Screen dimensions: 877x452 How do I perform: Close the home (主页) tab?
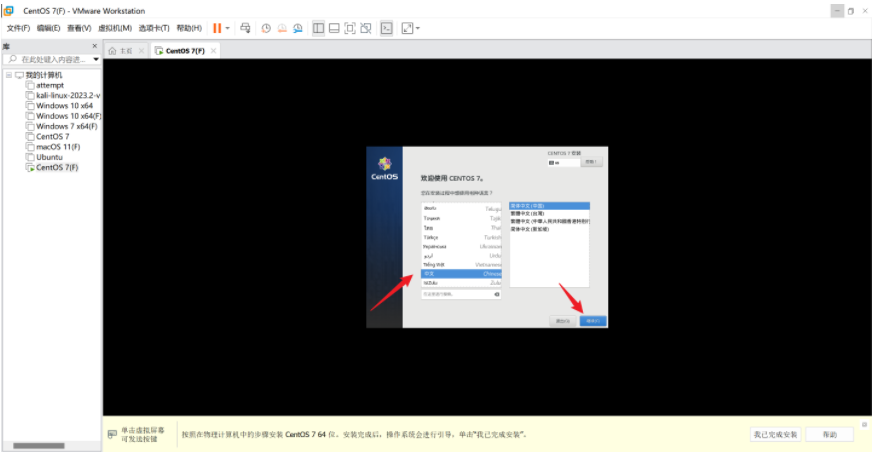click(142, 51)
